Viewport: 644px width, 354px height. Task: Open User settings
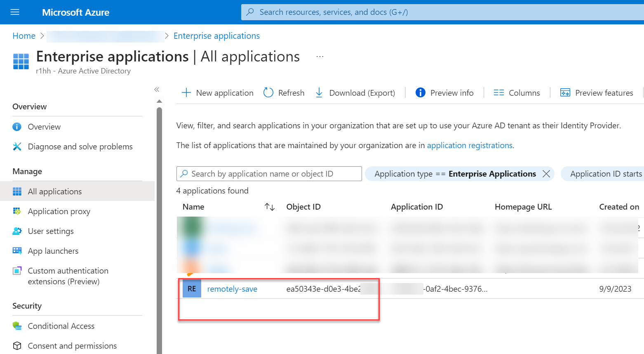(x=51, y=231)
